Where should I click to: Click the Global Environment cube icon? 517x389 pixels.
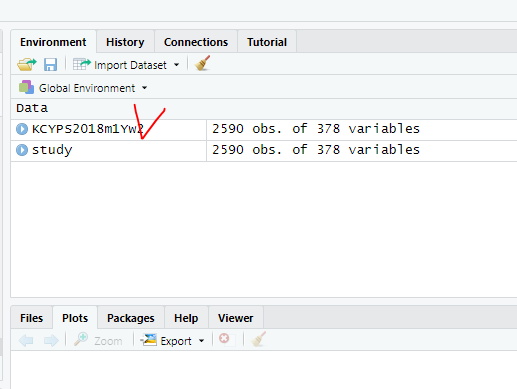tap(26, 87)
